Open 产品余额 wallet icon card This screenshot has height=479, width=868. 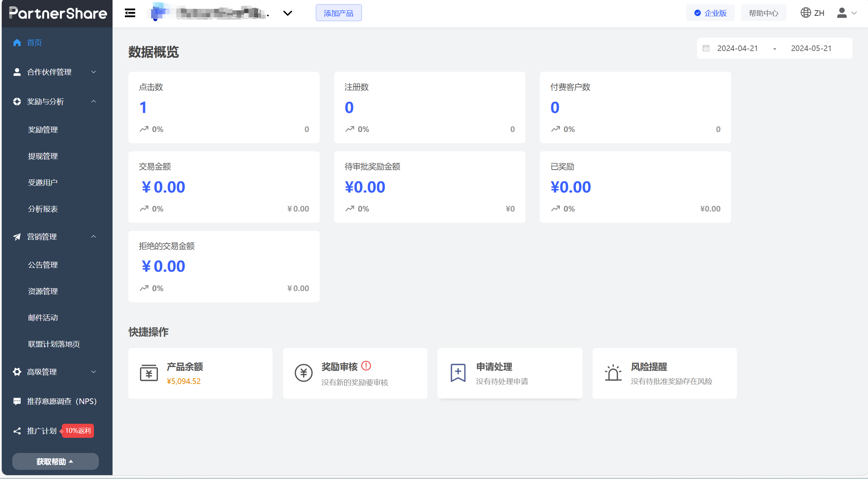coord(149,373)
